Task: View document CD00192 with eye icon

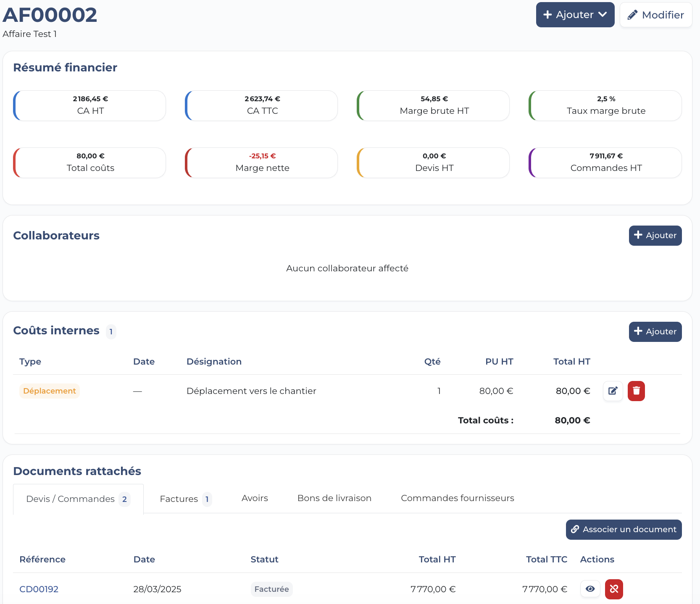Action: (590, 589)
